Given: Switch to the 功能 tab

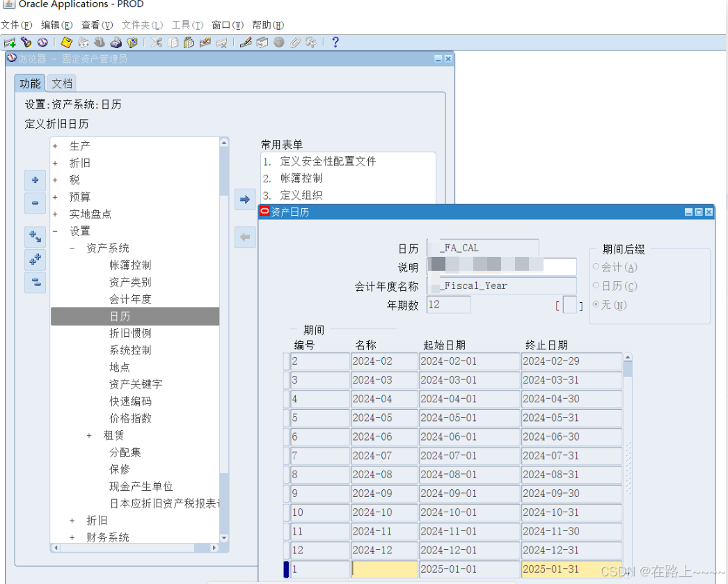Looking at the screenshot, I should click(x=30, y=84).
